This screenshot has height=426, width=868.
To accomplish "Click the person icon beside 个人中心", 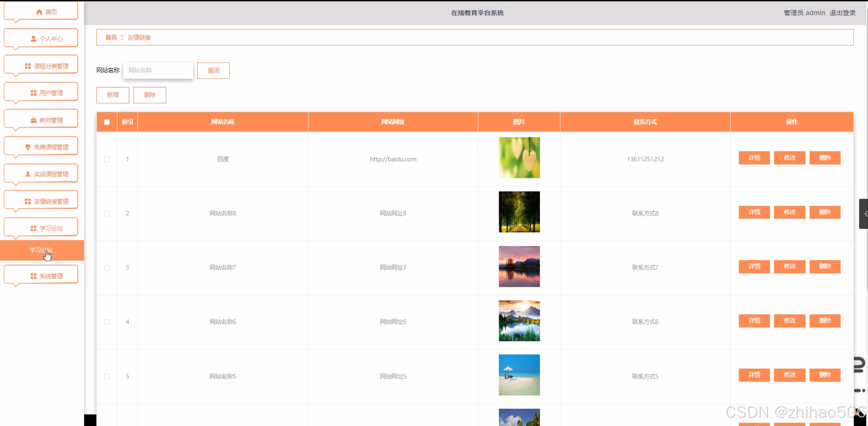I will (x=33, y=39).
